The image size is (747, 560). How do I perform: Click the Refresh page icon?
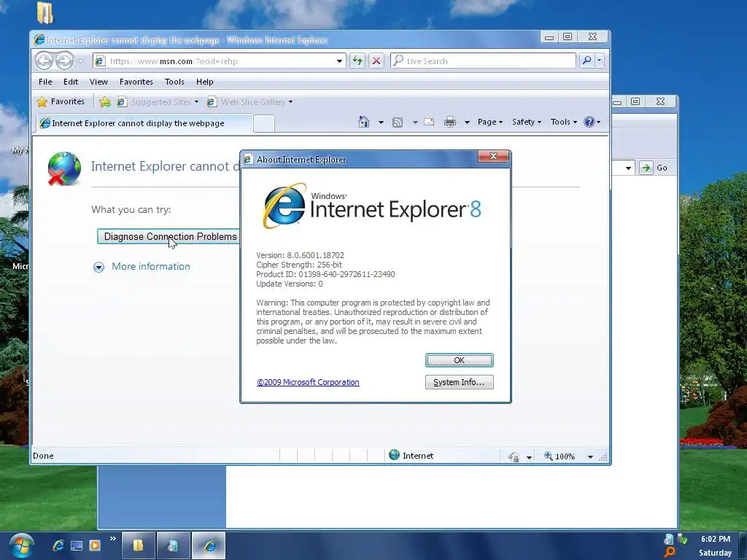tap(357, 61)
